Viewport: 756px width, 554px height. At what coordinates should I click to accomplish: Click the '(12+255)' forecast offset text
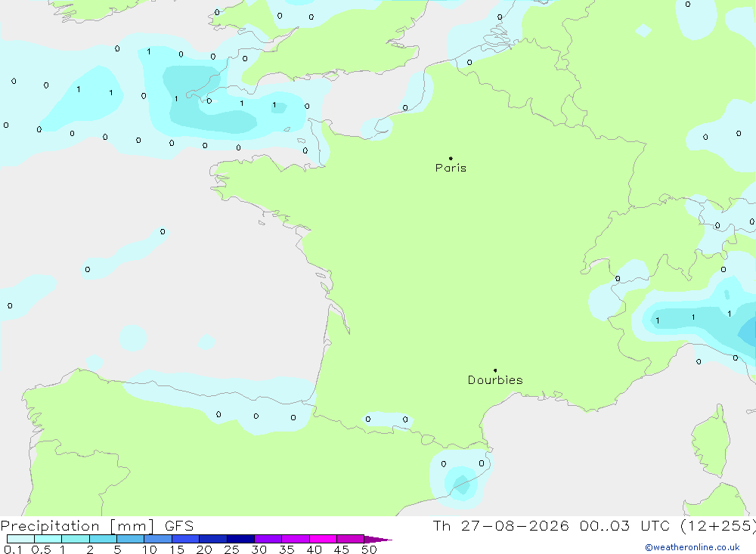[x=718, y=526]
